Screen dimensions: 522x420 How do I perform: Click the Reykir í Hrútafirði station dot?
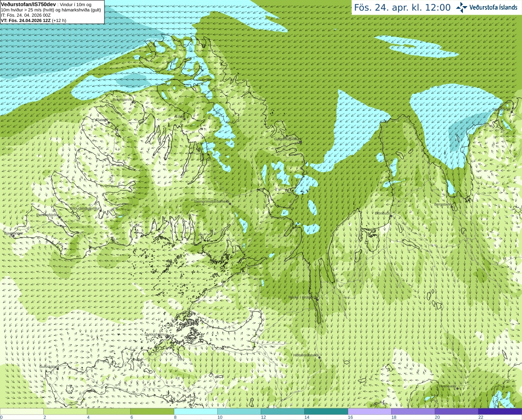317,299
